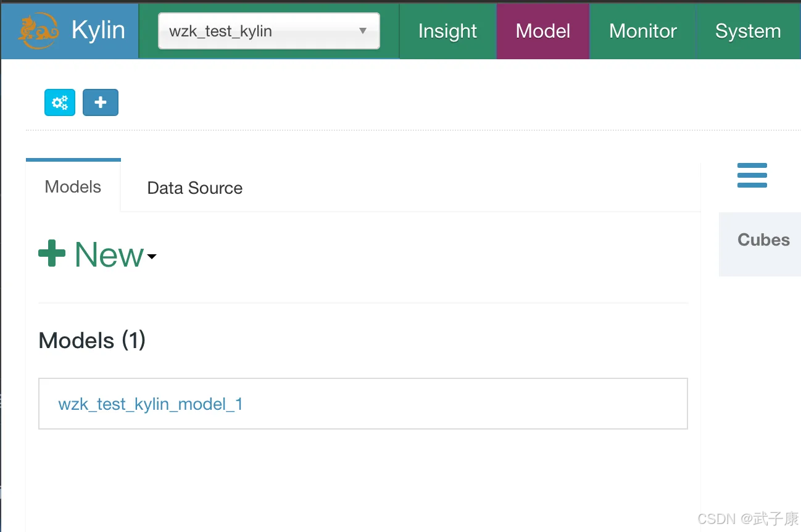The height and width of the screenshot is (532, 801).
Task: Click the empty area of the model row
Action: click(x=463, y=404)
